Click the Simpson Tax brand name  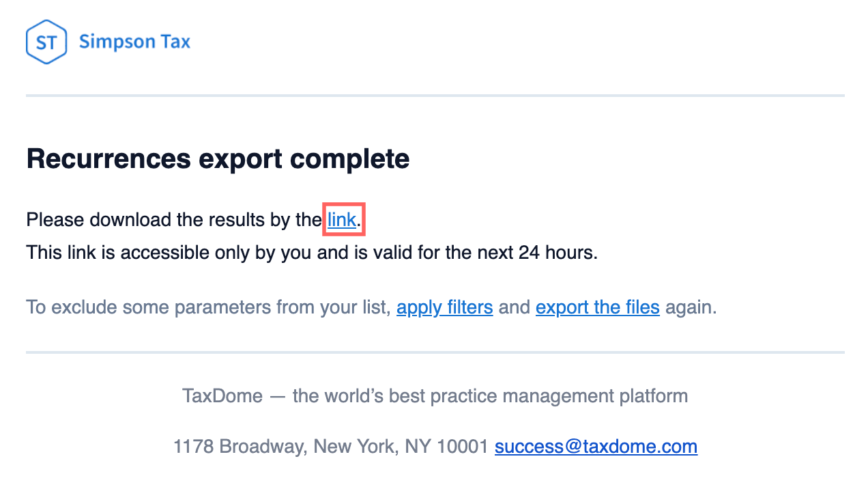point(134,42)
